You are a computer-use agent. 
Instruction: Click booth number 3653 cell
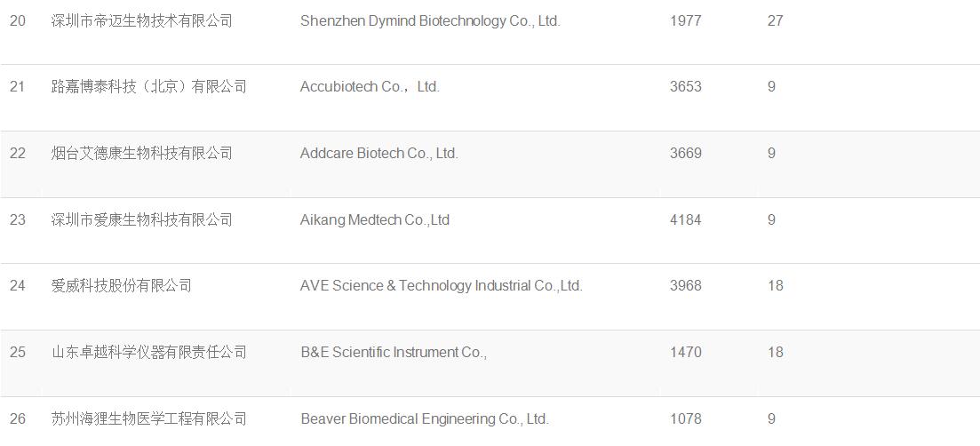click(686, 87)
